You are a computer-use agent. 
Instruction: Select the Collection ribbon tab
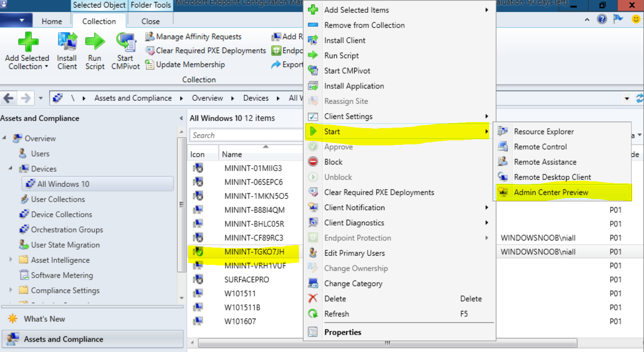point(99,21)
